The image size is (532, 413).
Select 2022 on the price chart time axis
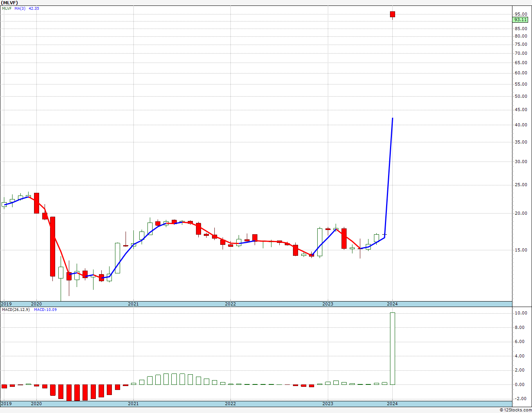(230, 304)
